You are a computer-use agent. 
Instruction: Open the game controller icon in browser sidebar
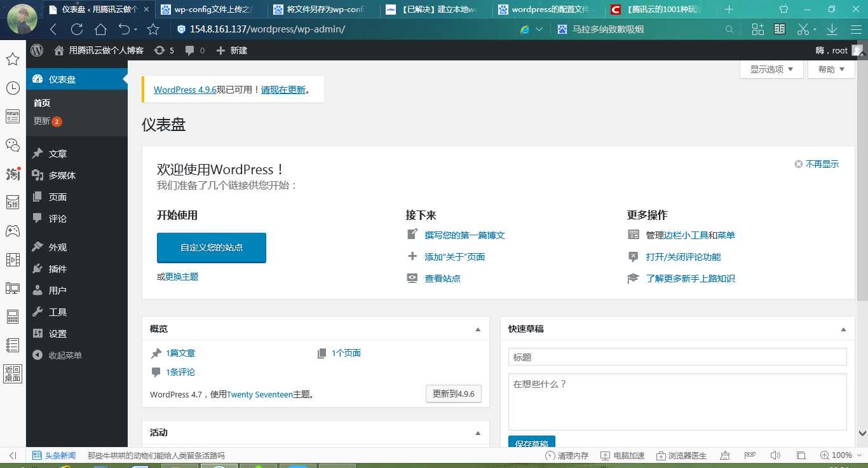[x=12, y=231]
